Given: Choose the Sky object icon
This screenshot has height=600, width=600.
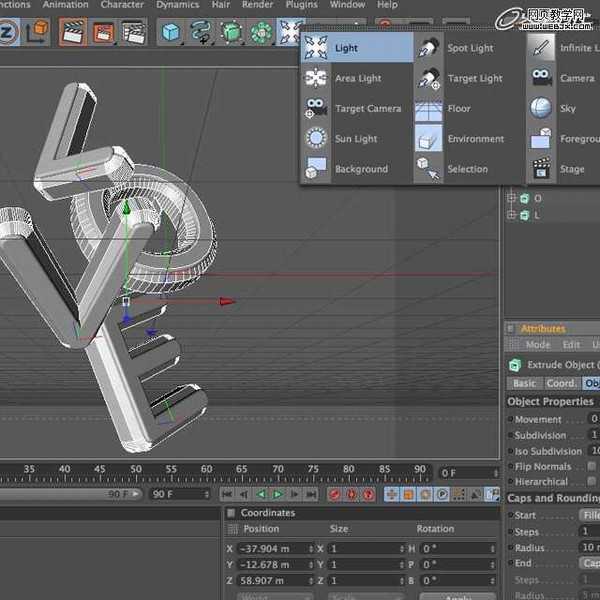Looking at the screenshot, I should pyautogui.click(x=541, y=108).
